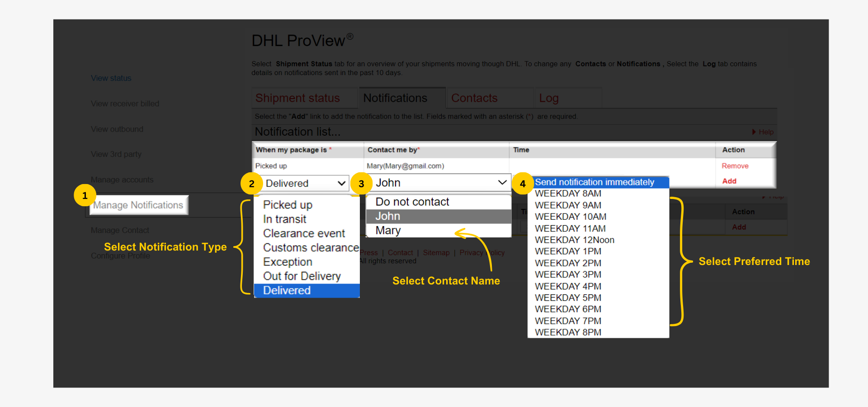The height and width of the screenshot is (407, 868).
Task: Click the Time column header
Action: (521, 150)
